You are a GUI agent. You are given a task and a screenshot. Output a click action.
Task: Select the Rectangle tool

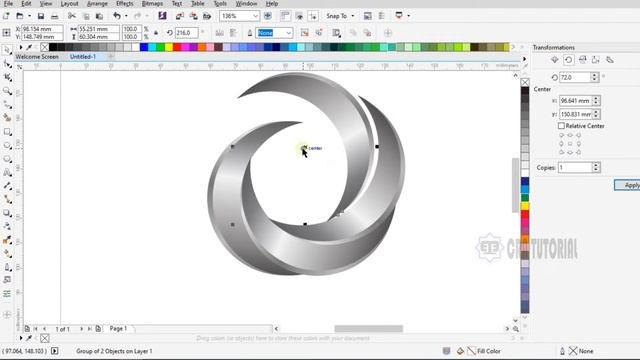[7, 132]
